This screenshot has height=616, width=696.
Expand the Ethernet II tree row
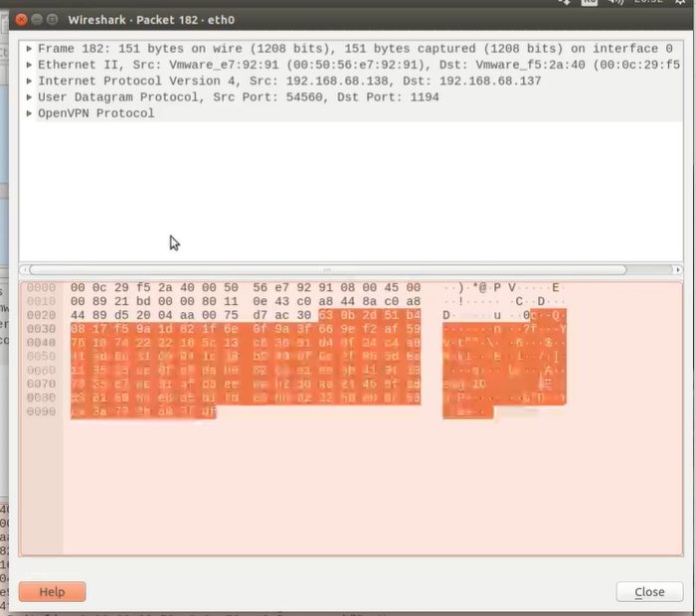pos(29,65)
